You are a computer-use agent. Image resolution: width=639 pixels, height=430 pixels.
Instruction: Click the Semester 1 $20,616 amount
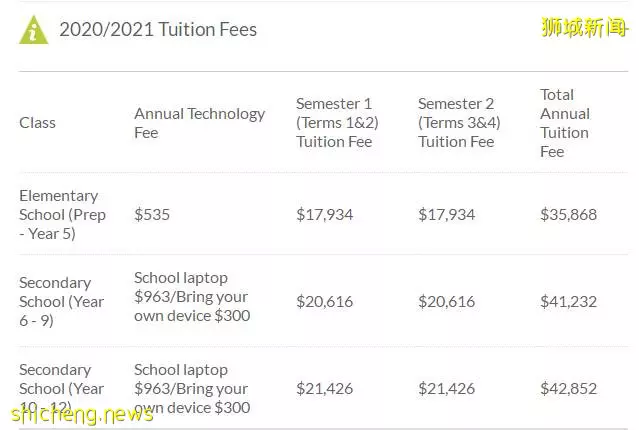tap(324, 302)
